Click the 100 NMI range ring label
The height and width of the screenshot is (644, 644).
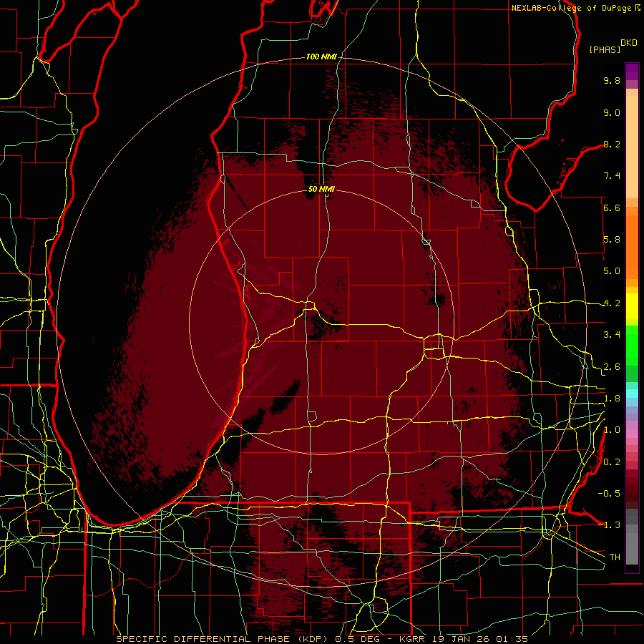coord(321,57)
